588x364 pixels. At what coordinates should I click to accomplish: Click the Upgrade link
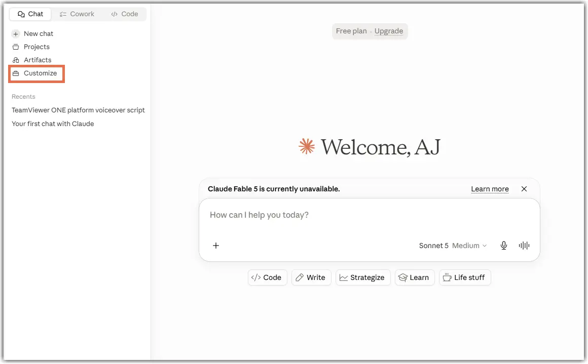[388, 31]
